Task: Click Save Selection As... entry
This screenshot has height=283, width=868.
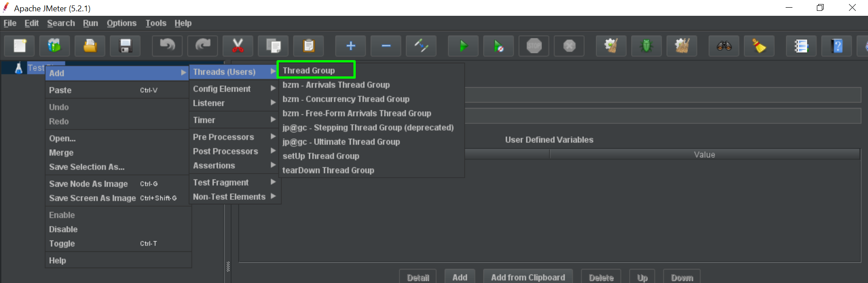Action: [x=117, y=167]
